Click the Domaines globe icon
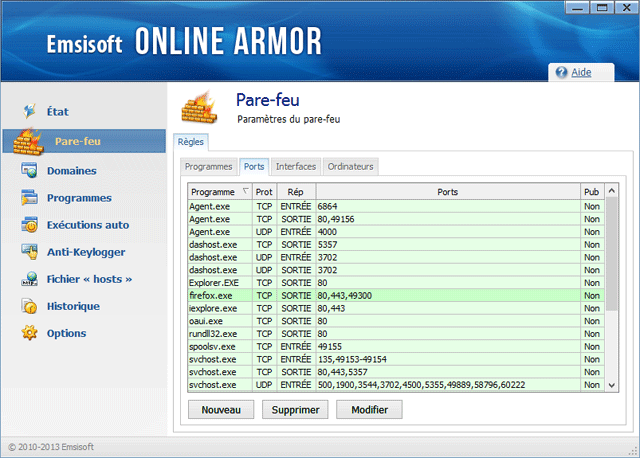The width and height of the screenshot is (640, 458). pyautogui.click(x=29, y=170)
